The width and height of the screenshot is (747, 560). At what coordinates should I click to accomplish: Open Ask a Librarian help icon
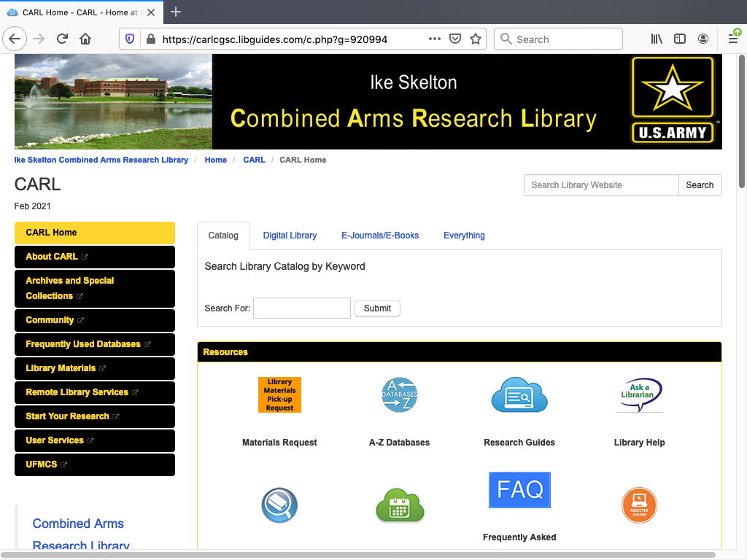[639, 394]
